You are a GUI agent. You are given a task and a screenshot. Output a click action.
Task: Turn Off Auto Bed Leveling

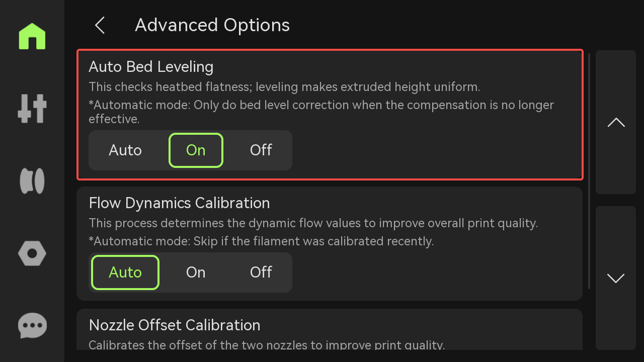[x=261, y=150]
